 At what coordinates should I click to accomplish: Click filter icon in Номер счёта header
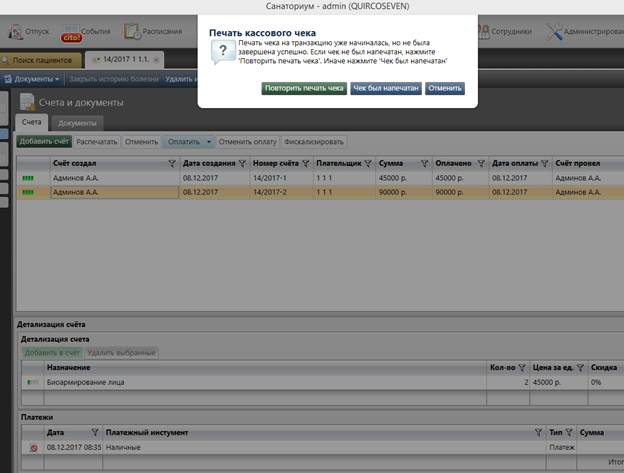(304, 163)
